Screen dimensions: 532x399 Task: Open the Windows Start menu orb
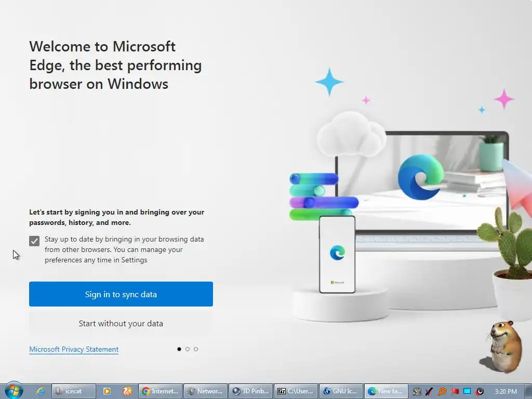(x=14, y=391)
